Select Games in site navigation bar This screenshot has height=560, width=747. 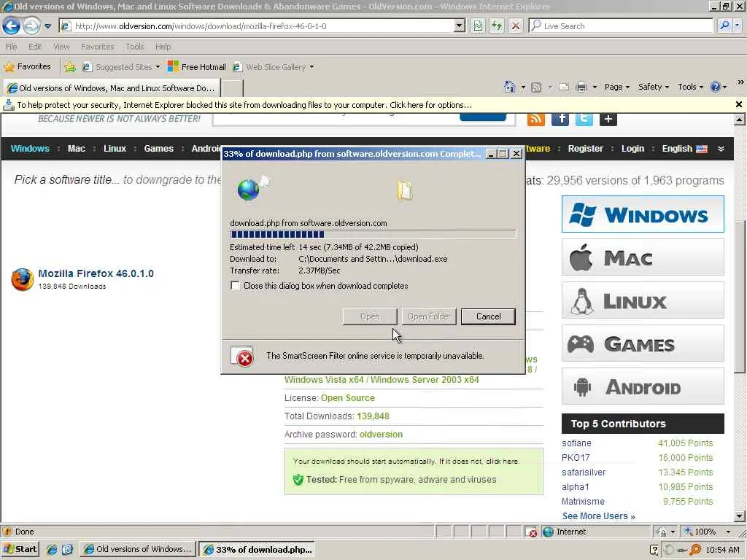[x=158, y=149]
